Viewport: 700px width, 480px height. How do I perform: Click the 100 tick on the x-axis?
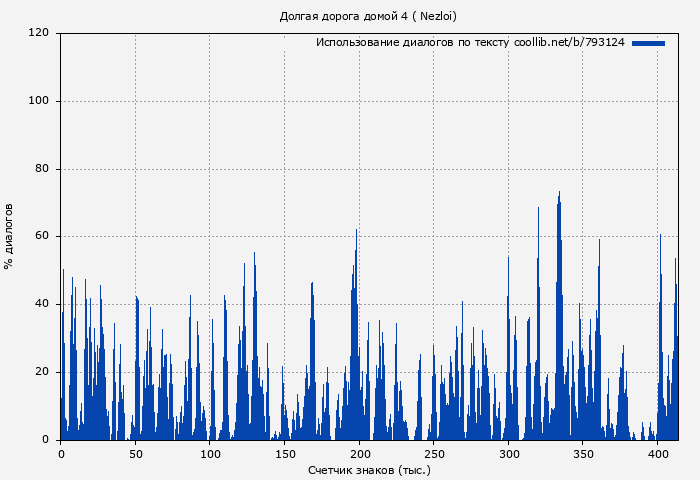[210, 454]
